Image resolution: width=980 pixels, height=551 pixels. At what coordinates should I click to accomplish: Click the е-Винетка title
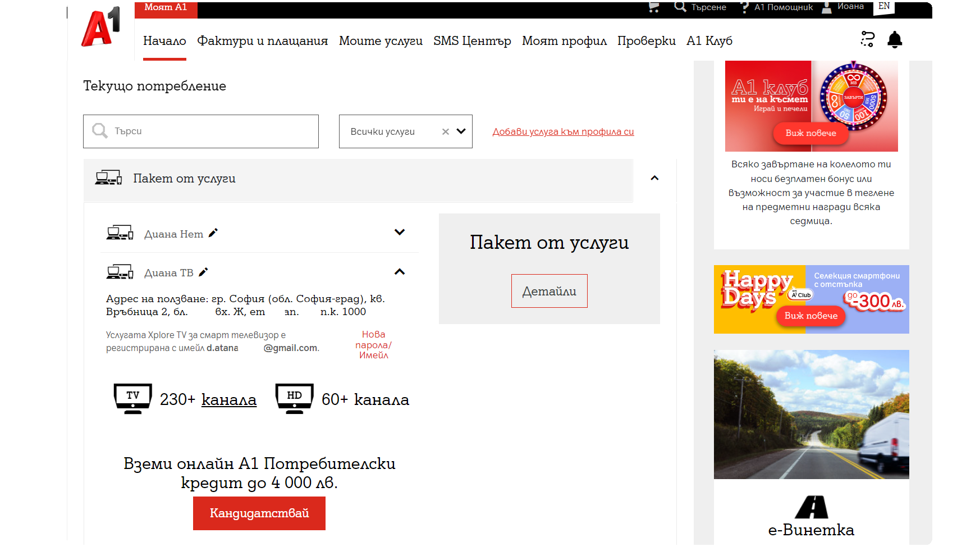click(x=811, y=530)
